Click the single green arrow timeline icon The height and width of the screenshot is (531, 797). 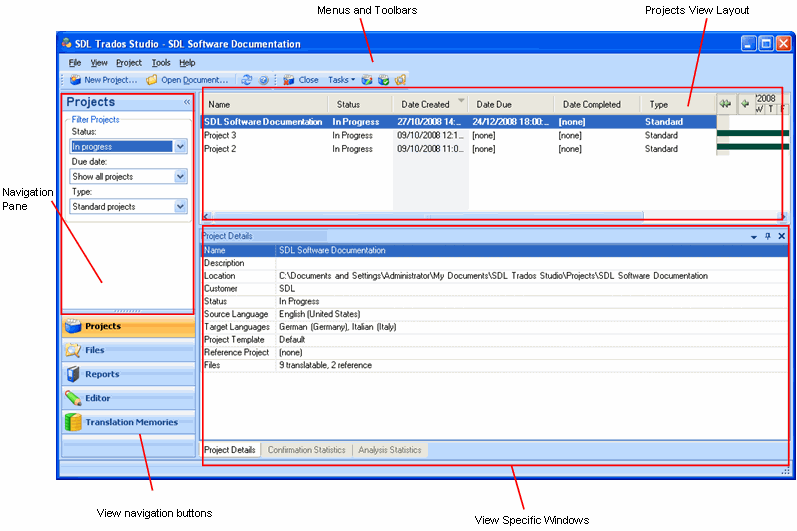coord(745,104)
